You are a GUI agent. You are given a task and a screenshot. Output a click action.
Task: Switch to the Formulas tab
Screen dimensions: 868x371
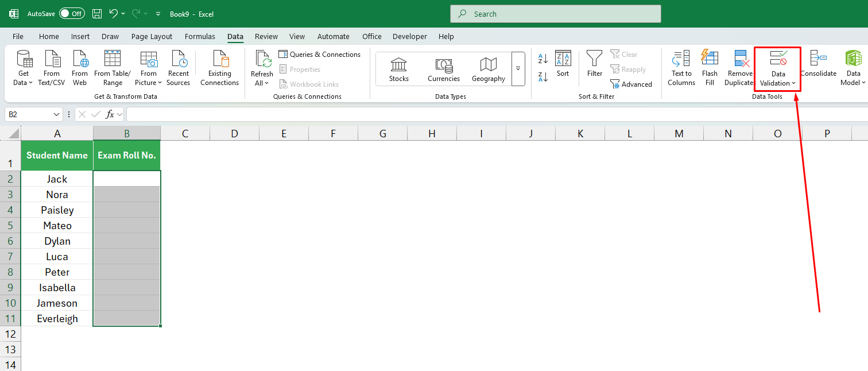[x=200, y=36]
